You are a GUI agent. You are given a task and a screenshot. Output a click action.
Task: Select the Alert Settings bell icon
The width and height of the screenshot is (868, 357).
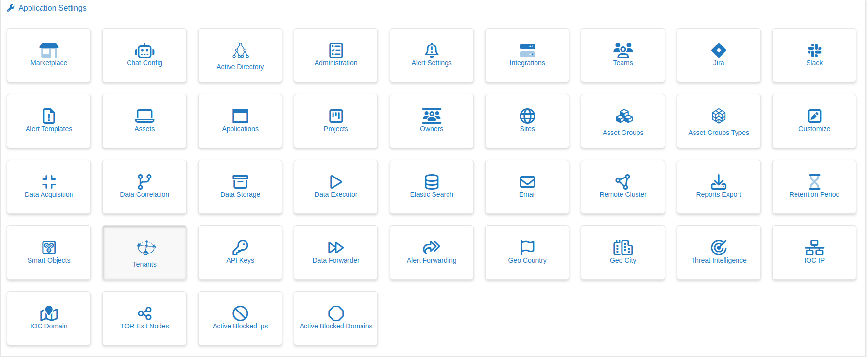(432, 50)
